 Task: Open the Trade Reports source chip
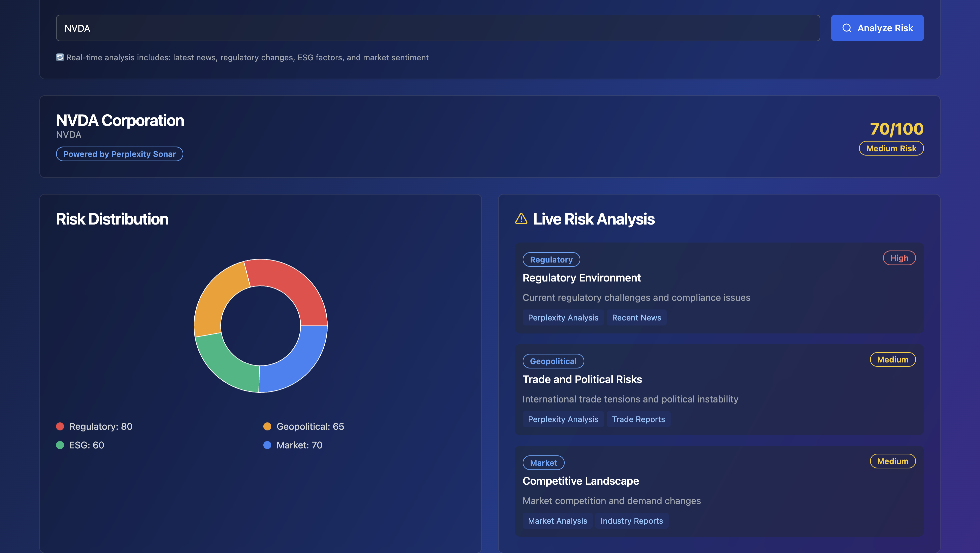[638, 419]
